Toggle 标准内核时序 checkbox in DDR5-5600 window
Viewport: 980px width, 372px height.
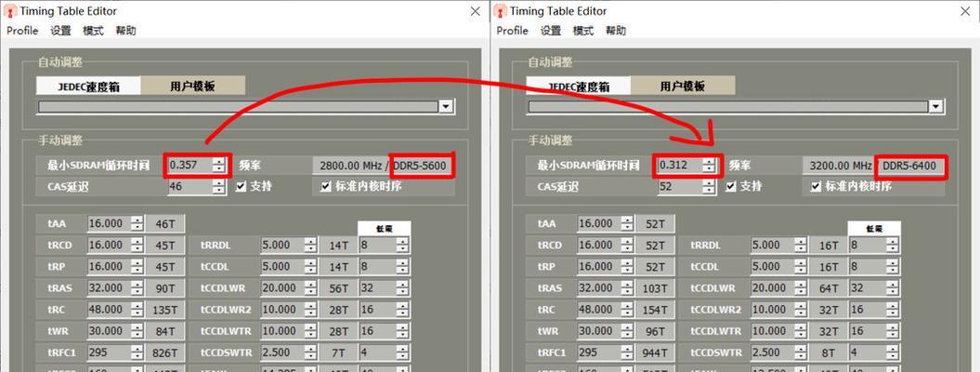pos(324,186)
